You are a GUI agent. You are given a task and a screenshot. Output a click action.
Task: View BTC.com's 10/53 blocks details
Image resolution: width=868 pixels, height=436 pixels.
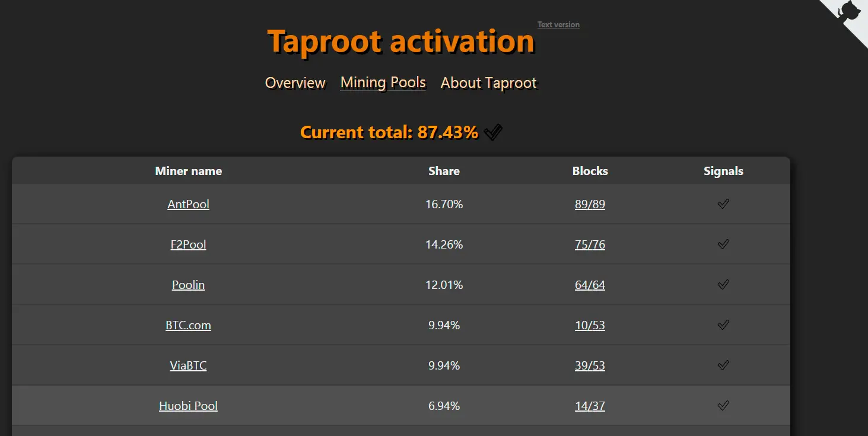[590, 324]
